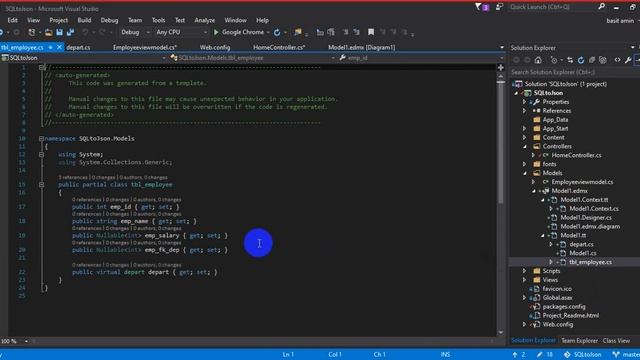Open the SQLtoJson project navigation dropdown

pyautogui.click(x=84, y=58)
